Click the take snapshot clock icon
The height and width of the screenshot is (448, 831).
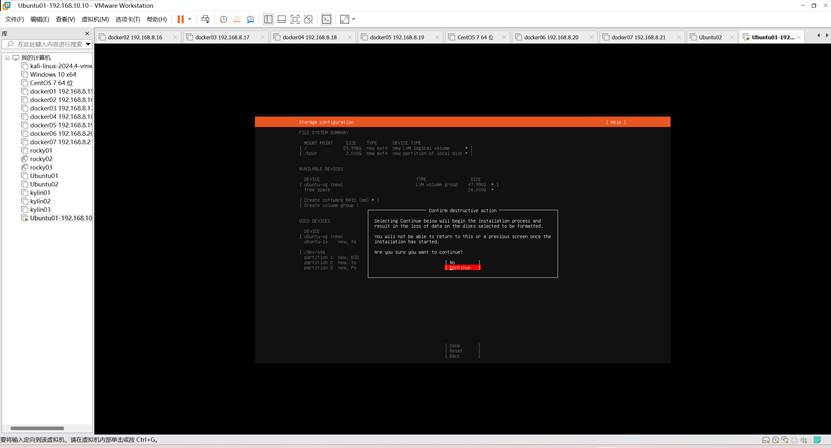click(x=224, y=19)
